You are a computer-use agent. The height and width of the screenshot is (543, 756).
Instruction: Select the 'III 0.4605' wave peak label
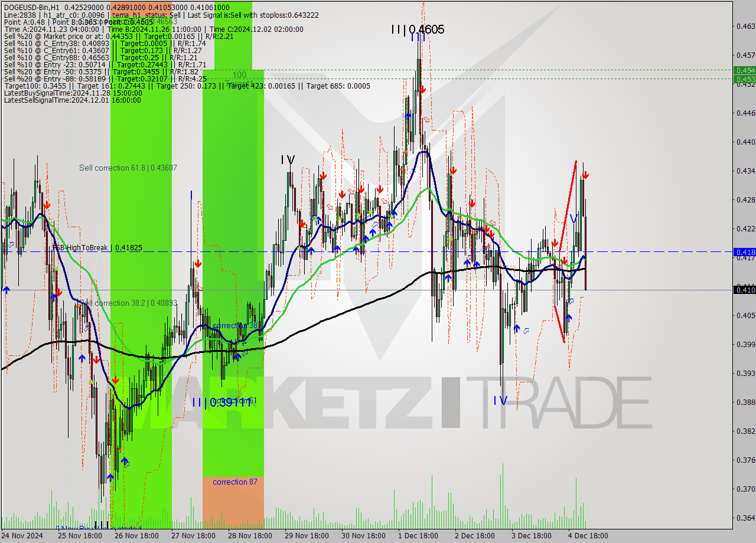[x=418, y=30]
